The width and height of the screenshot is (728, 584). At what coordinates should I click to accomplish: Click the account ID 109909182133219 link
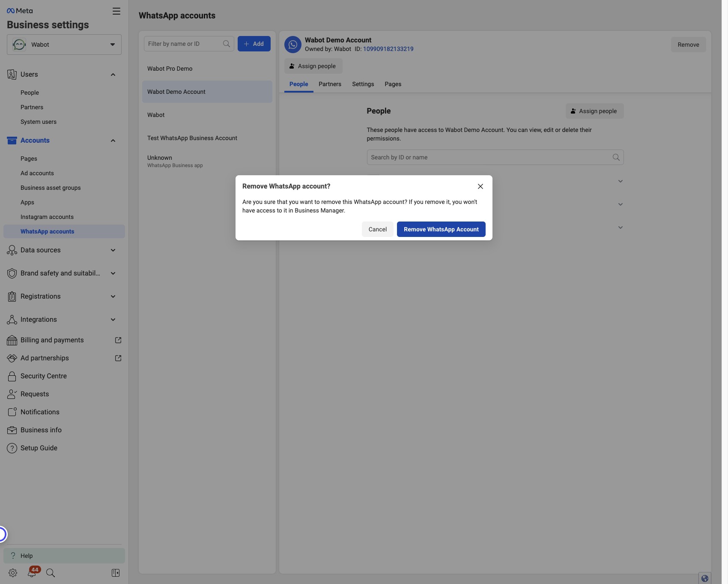click(388, 49)
